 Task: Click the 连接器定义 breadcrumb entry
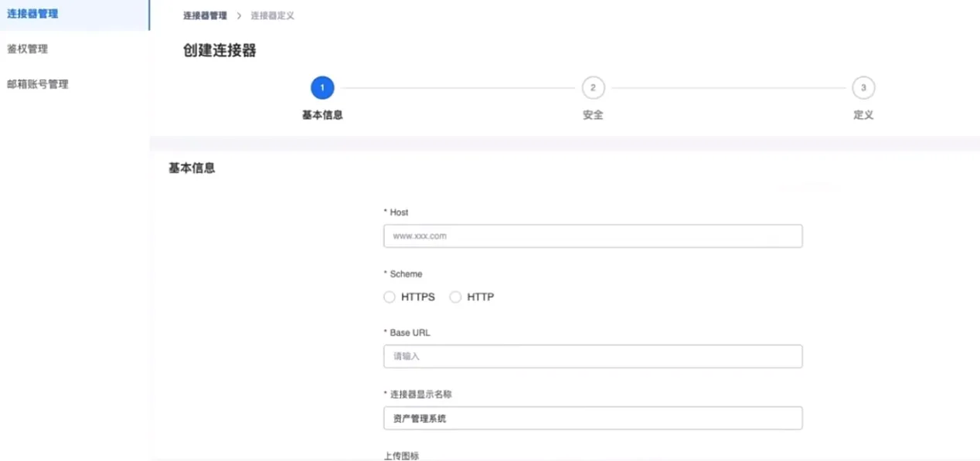(272, 15)
